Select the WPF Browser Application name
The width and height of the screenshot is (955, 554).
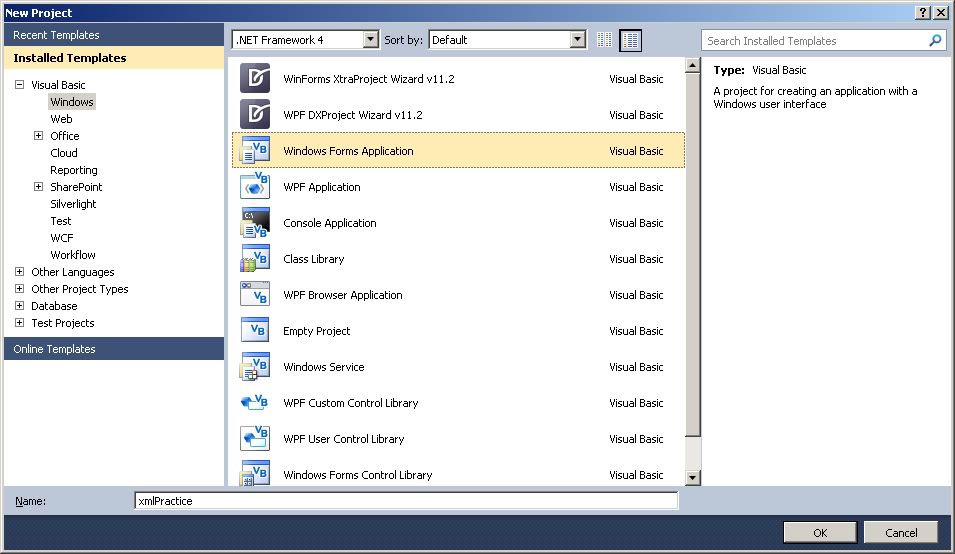pyautogui.click(x=342, y=295)
